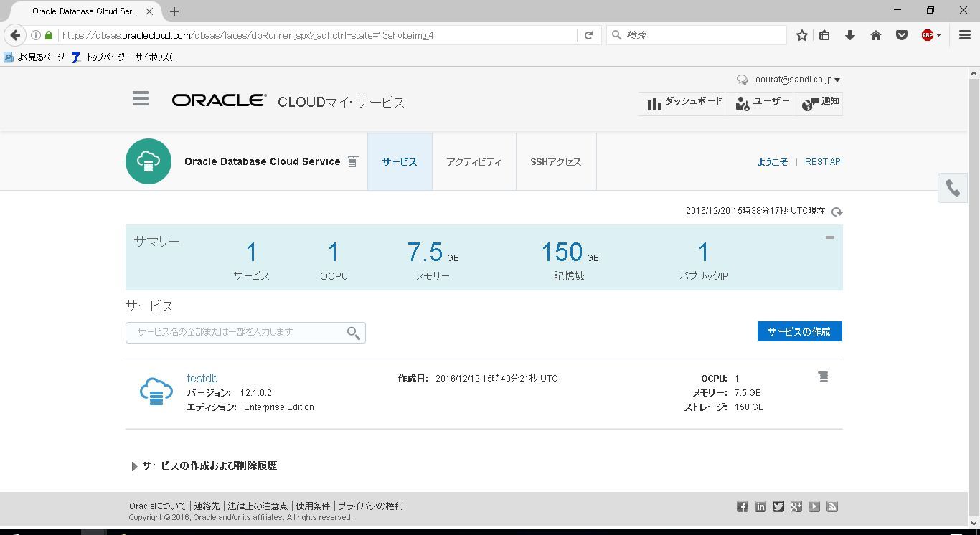Switch to the サービス tab
Screen dimensions: 980x535
click(400, 162)
